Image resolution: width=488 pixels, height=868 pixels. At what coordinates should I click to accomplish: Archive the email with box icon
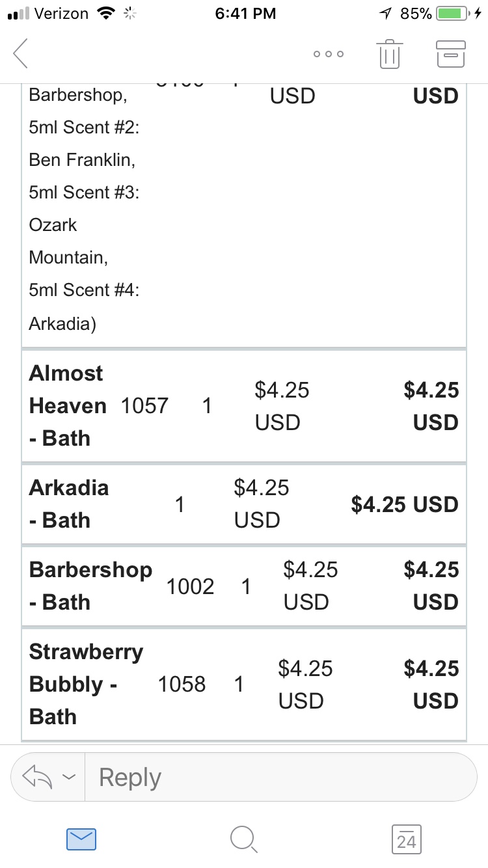point(450,54)
